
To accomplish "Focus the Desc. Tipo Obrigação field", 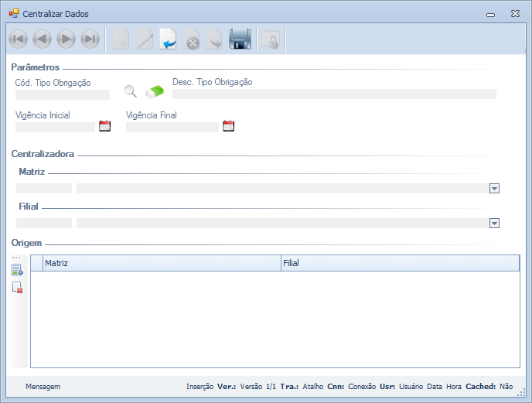I will (334, 94).
